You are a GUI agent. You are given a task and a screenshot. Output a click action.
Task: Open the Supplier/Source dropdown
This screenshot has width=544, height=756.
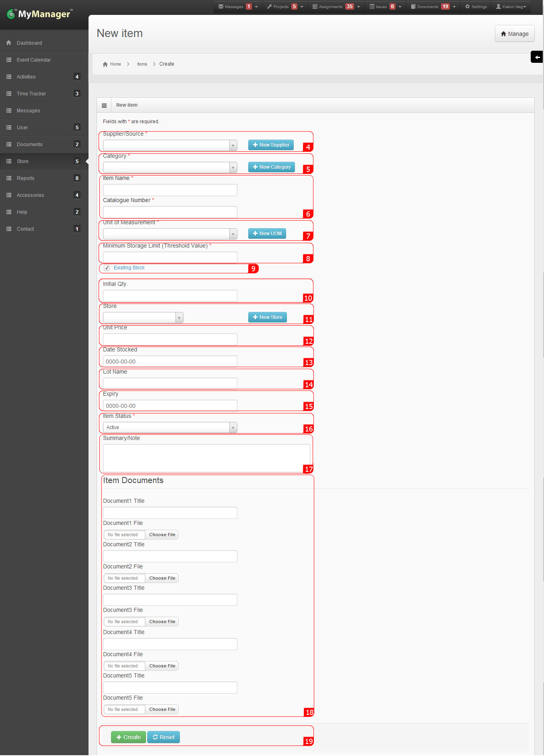(170, 145)
